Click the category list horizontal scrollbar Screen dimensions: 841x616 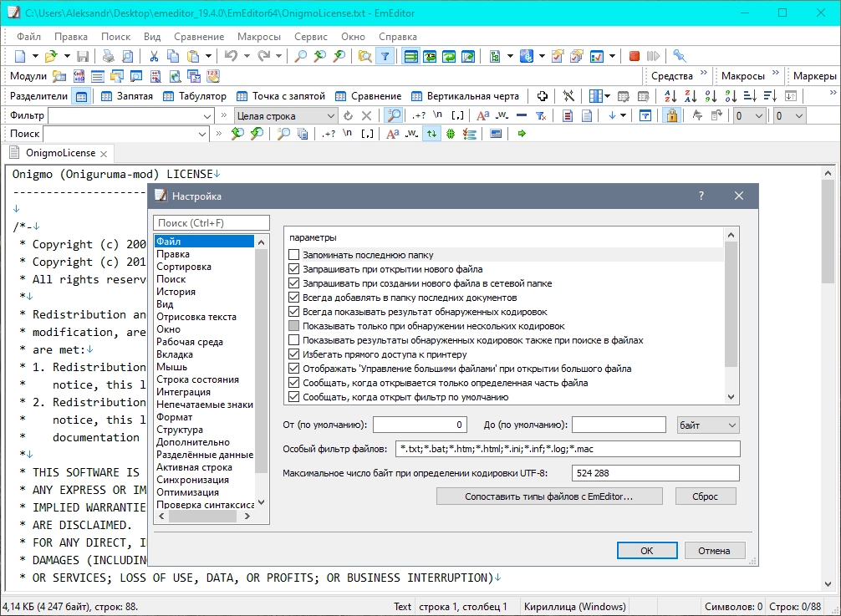point(203,517)
